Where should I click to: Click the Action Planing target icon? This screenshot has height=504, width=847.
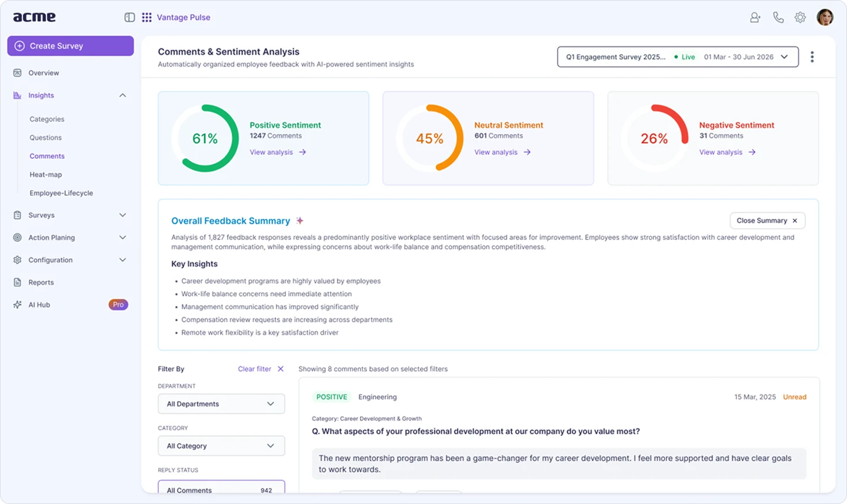[x=17, y=238]
